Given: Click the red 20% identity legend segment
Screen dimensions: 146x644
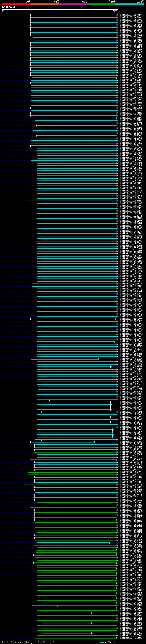Looking at the screenshot, I should point(16,4).
